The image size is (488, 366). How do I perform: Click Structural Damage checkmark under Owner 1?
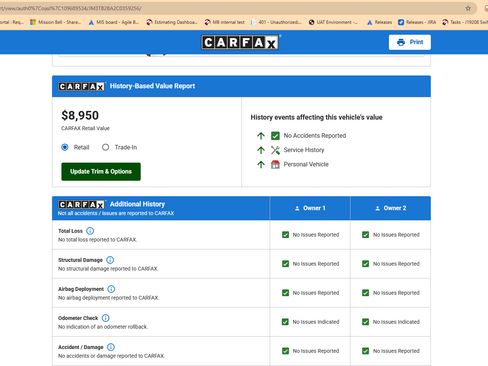click(285, 264)
